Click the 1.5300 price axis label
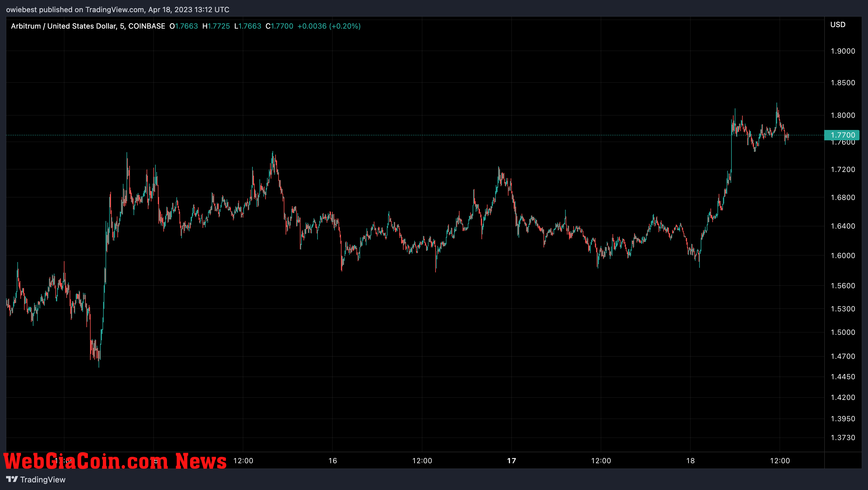Viewport: 868px width, 490px height. (843, 309)
